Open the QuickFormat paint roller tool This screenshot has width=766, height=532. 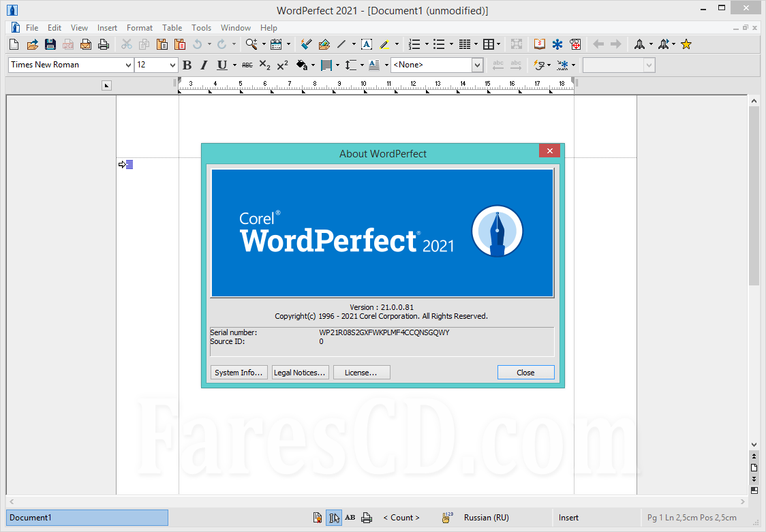pyautogui.click(x=306, y=44)
